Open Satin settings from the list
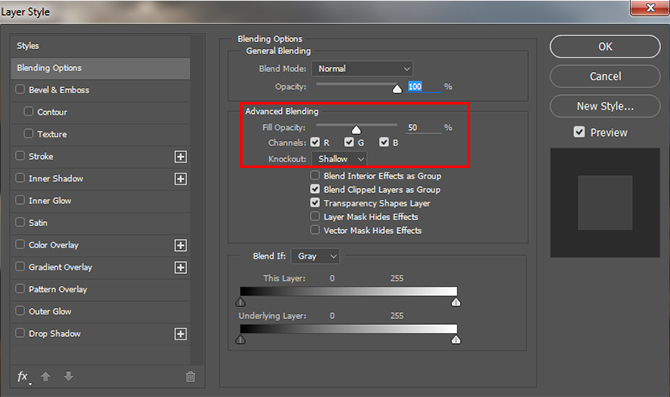This screenshot has width=670, height=397. pos(38,223)
